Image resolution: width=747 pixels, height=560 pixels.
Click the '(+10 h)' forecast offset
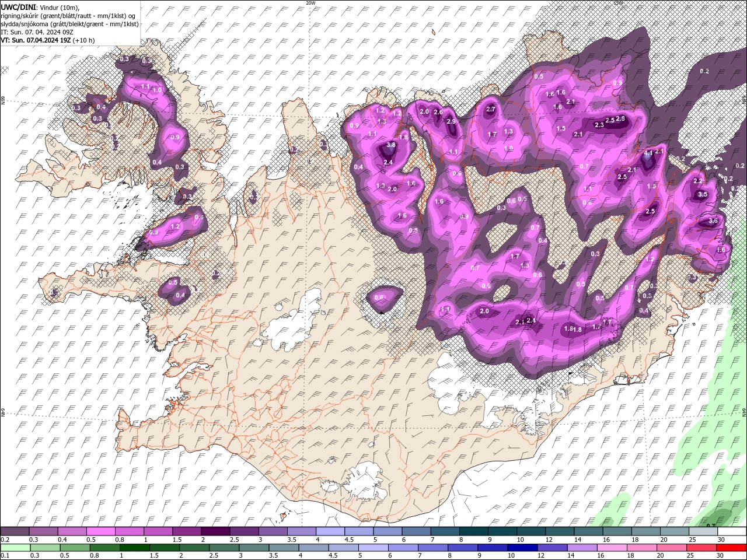click(85, 40)
